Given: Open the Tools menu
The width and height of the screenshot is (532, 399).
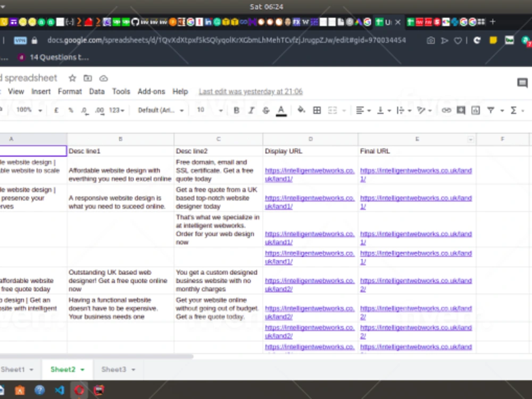Looking at the screenshot, I should coord(121,92).
